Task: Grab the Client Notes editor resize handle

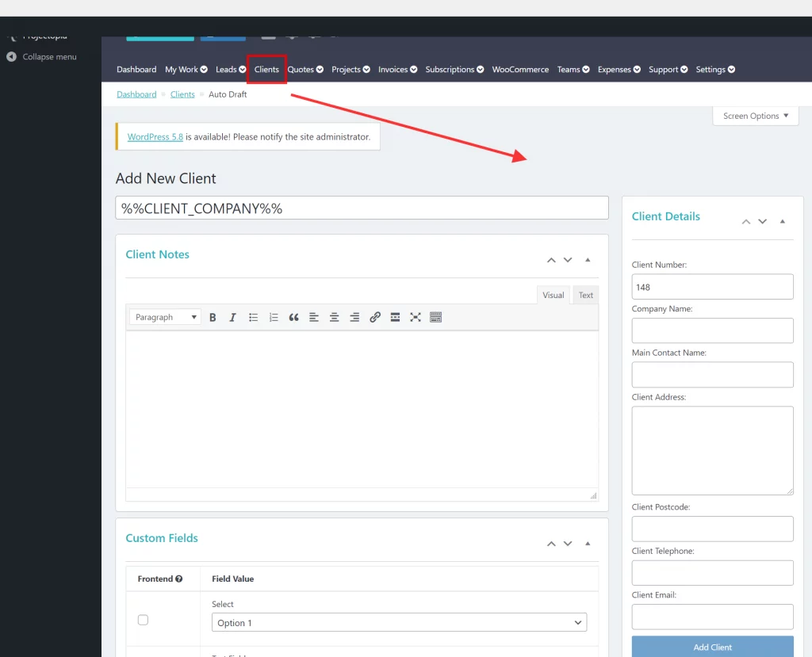Action: (x=593, y=496)
